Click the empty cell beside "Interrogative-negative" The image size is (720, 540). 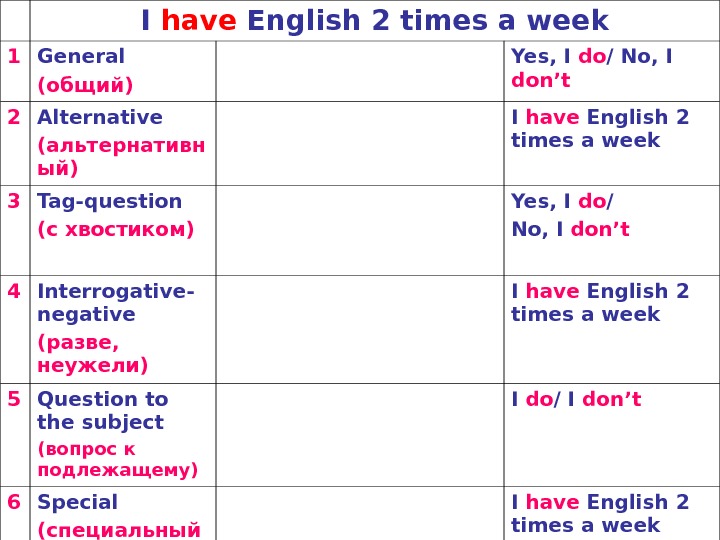coord(359,328)
